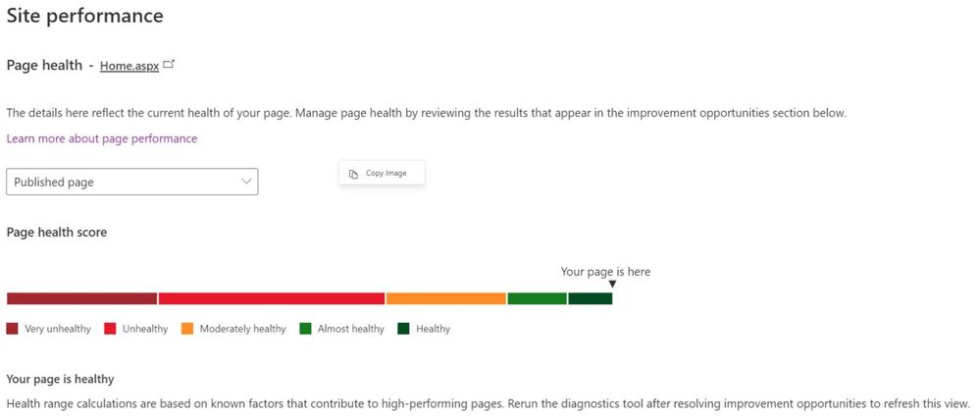Expand the Published page dropdown
Image resolution: width=980 pixels, height=420 pixels.
(x=131, y=182)
